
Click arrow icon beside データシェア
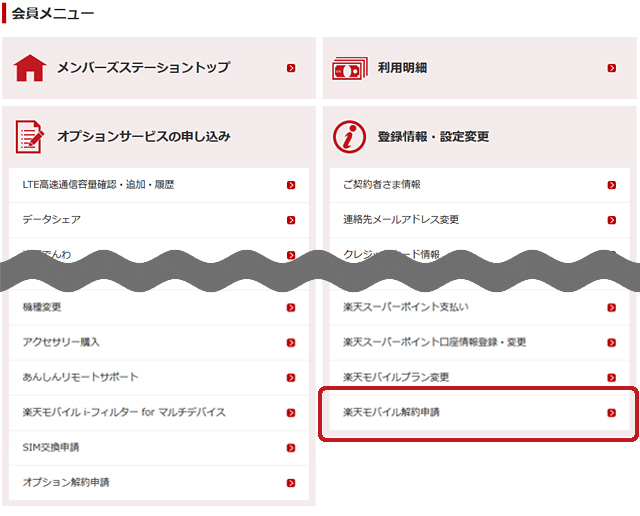tap(291, 220)
